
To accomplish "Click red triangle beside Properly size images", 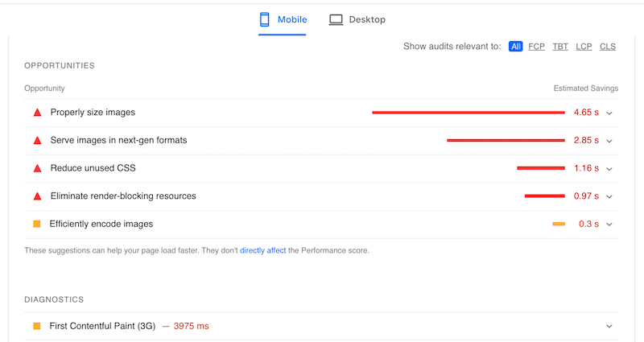I will point(37,113).
